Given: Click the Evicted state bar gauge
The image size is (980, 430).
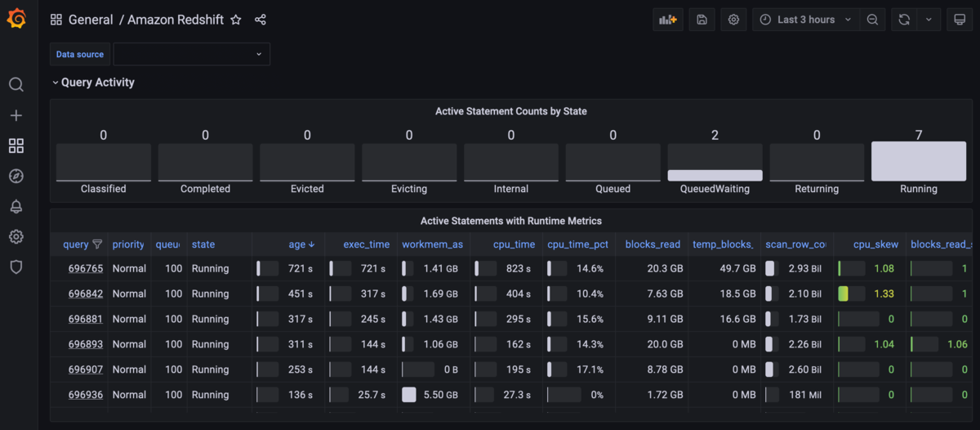Looking at the screenshot, I should coord(307,163).
